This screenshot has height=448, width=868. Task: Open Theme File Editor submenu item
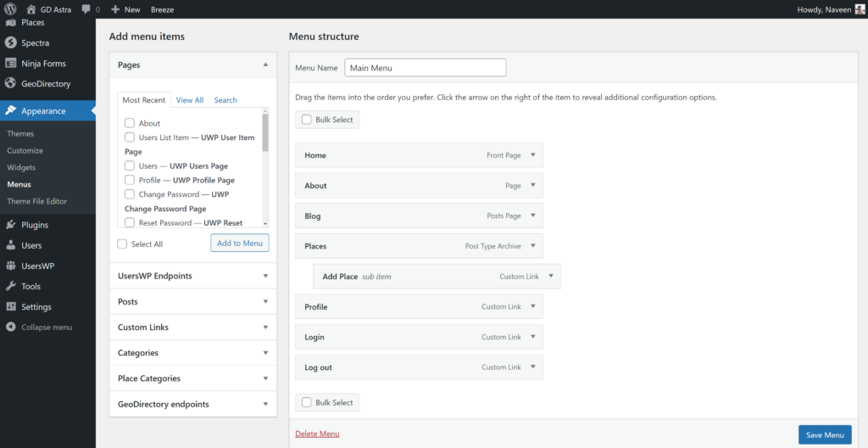click(x=36, y=201)
